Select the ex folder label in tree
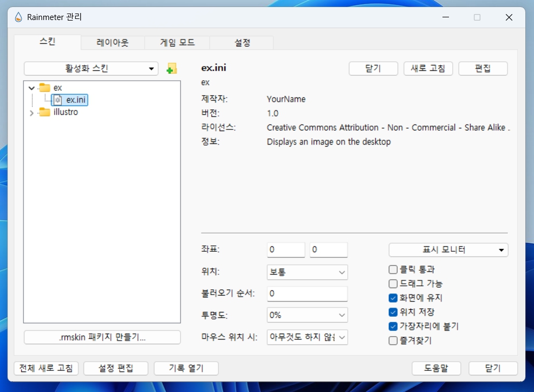The width and height of the screenshot is (534, 392). pos(57,88)
